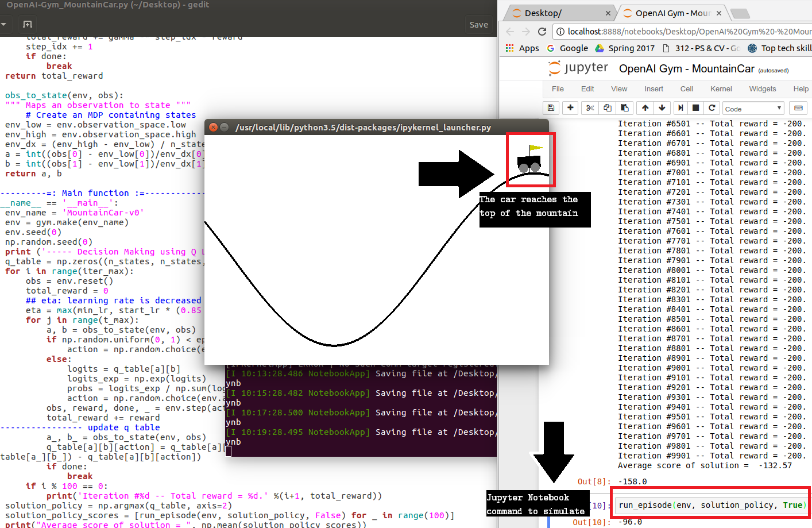
Task: Copy selected cells in Jupyter toolbar
Action: click(x=608, y=108)
